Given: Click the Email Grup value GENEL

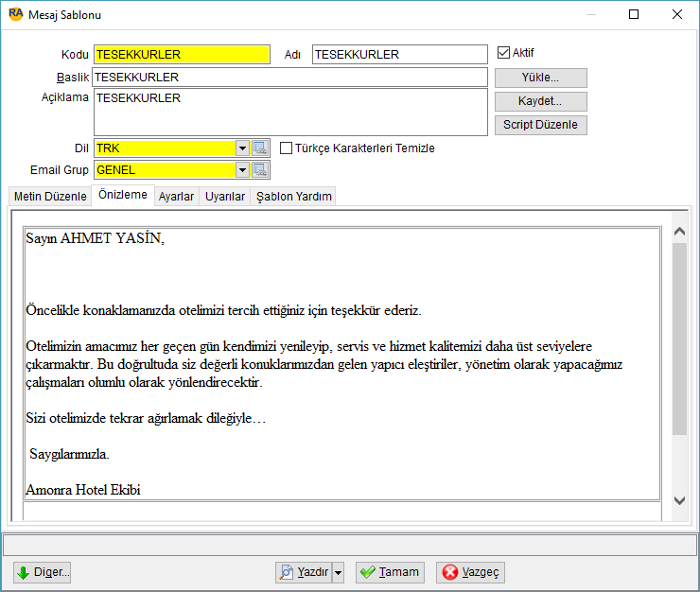Looking at the screenshot, I should coord(166,170).
